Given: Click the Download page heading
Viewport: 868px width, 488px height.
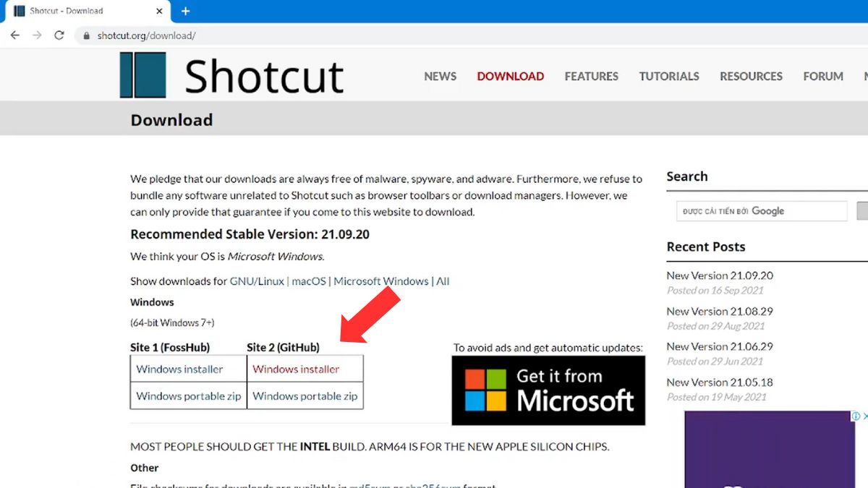Looking at the screenshot, I should 171,120.
